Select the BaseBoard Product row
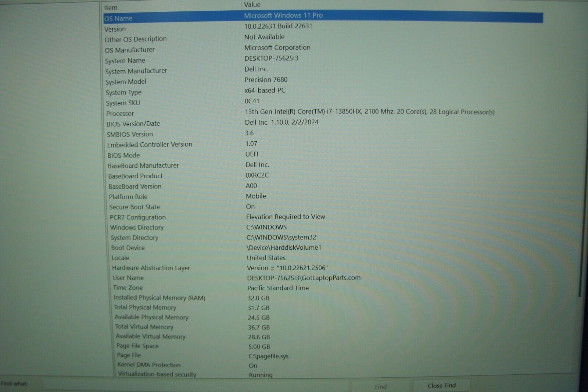 point(135,176)
